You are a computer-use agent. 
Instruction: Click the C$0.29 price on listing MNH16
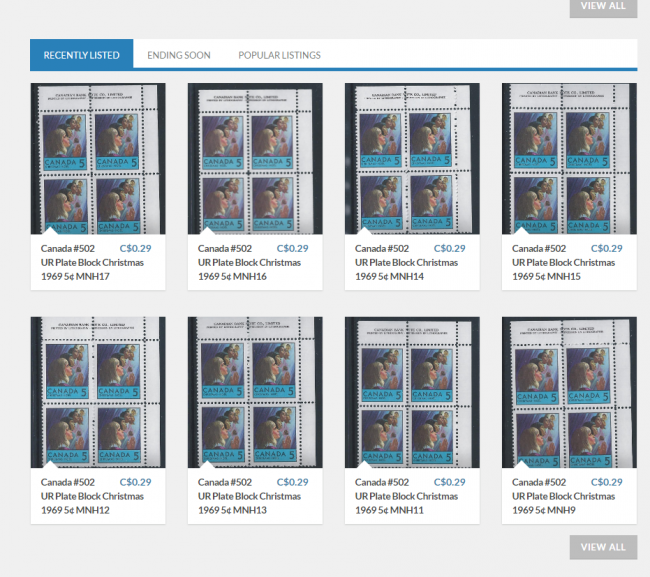click(x=293, y=248)
